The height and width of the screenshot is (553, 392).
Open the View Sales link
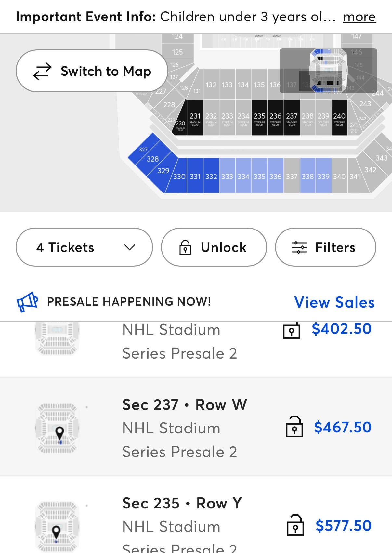point(334,302)
